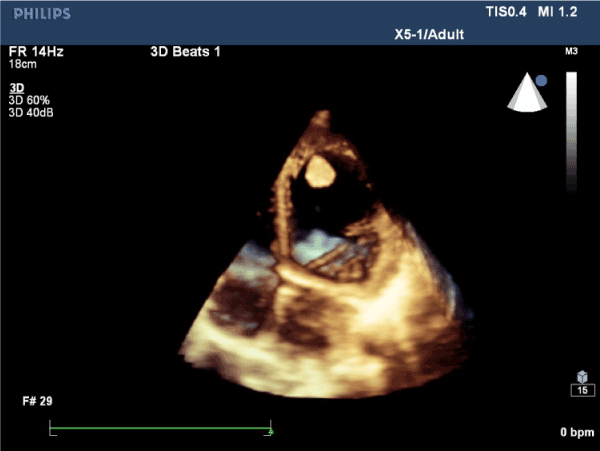This screenshot has width=600, height=451.
Task: Select the X5-1/Adult transducer preset
Action: (x=433, y=35)
